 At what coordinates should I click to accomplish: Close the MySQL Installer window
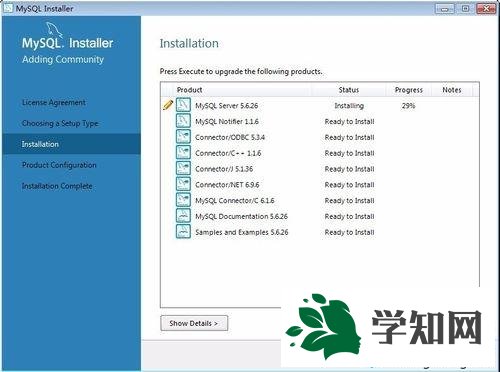486,9
